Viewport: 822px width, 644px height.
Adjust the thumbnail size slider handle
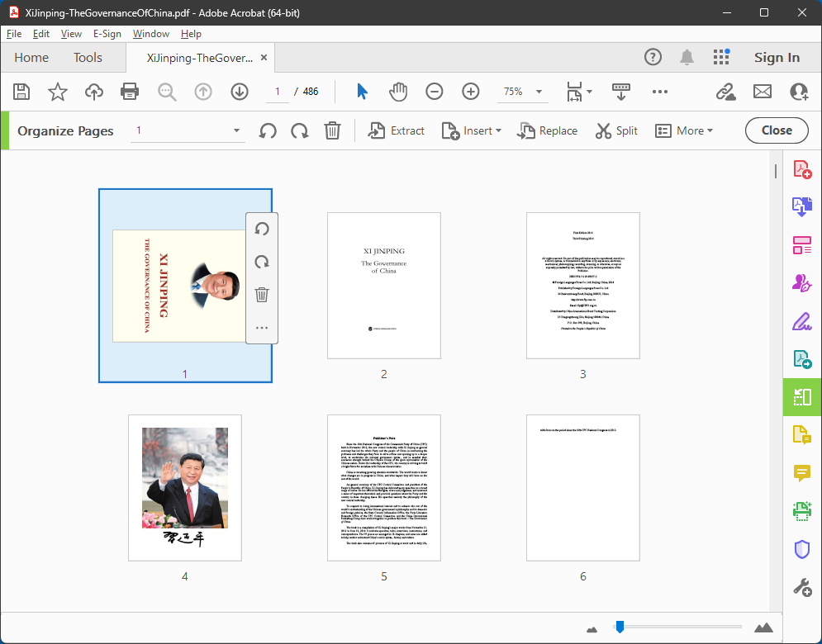point(620,626)
